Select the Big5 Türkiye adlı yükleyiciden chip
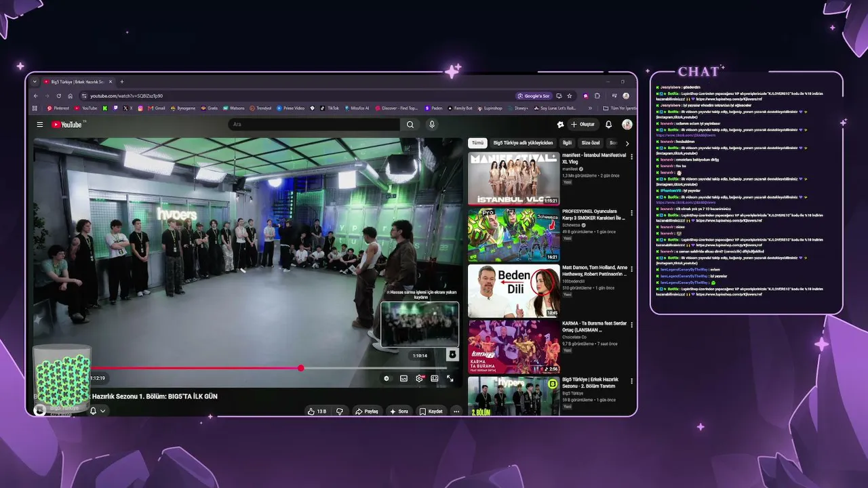 pos(523,143)
